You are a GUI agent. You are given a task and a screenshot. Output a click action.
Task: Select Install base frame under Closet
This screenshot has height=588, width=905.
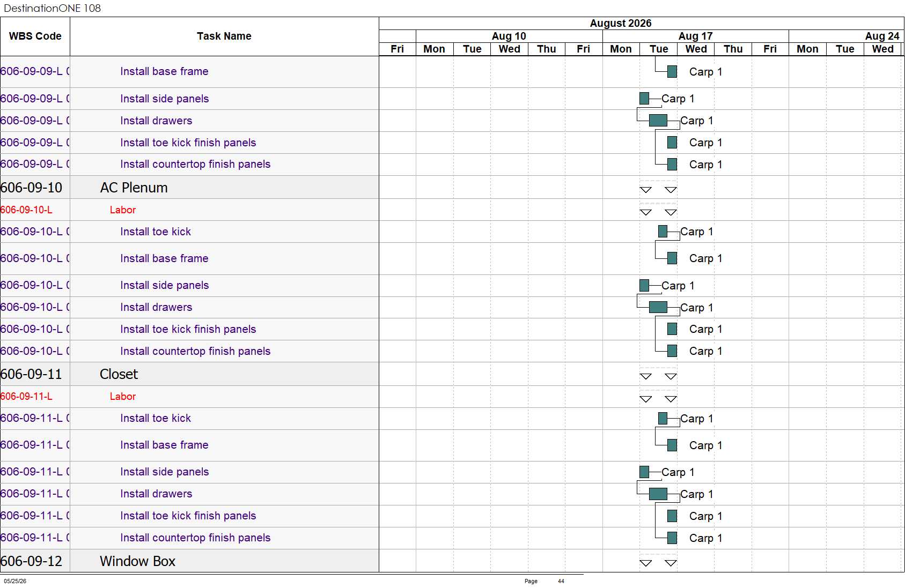(x=164, y=445)
